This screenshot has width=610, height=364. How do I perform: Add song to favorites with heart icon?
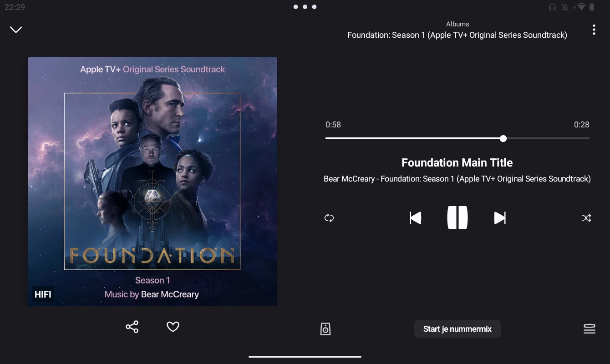tap(173, 327)
